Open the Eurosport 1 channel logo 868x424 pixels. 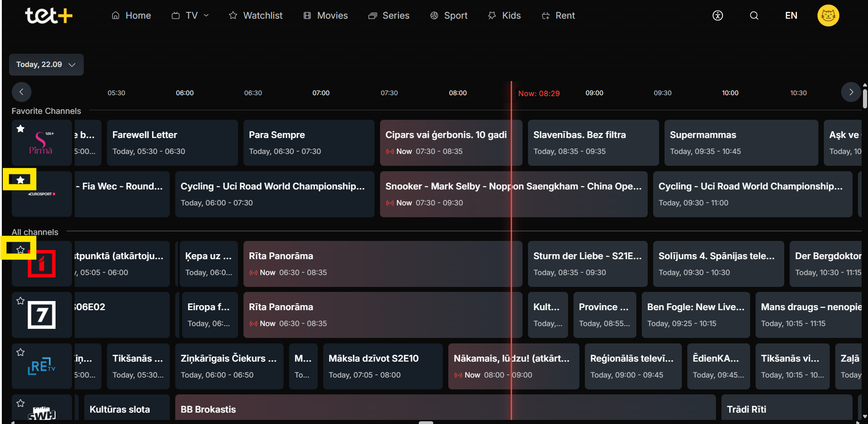click(41, 194)
